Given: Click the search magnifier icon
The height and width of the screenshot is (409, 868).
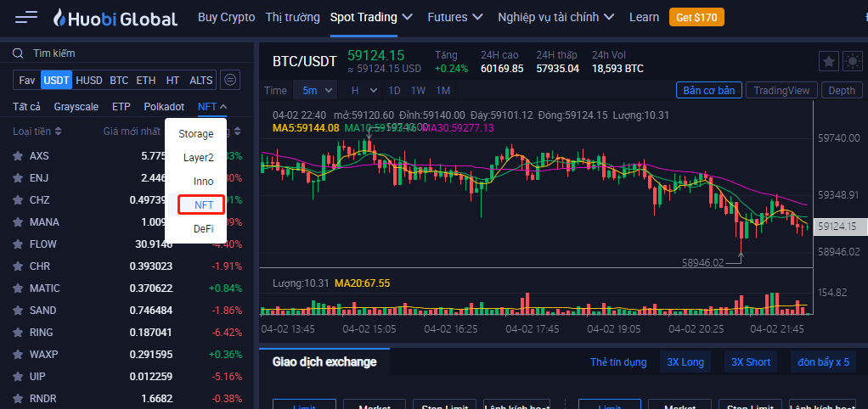Looking at the screenshot, I should pos(18,53).
